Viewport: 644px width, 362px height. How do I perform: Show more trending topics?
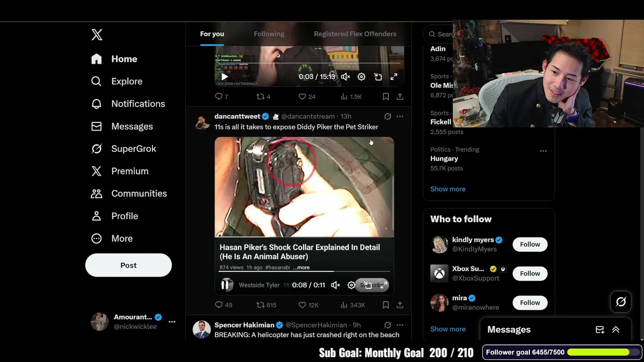tap(448, 189)
